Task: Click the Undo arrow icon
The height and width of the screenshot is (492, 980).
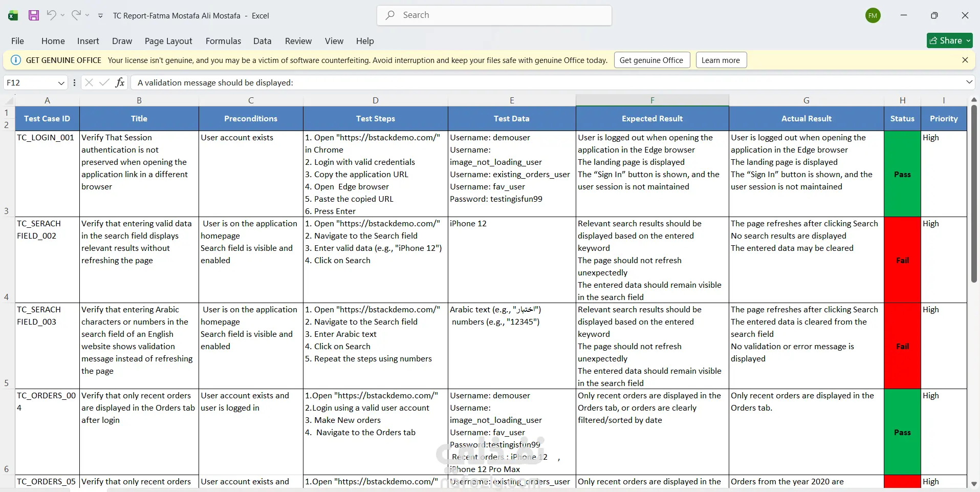Action: point(51,15)
